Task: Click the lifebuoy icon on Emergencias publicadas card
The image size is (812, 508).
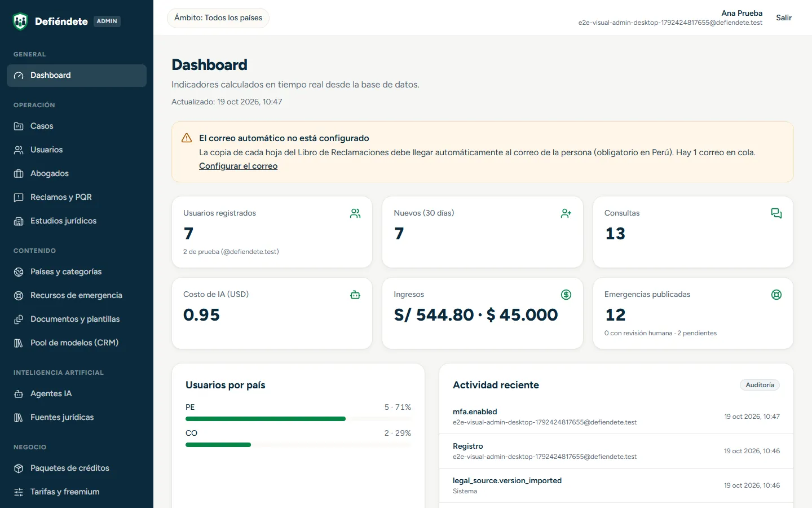Action: (x=776, y=295)
